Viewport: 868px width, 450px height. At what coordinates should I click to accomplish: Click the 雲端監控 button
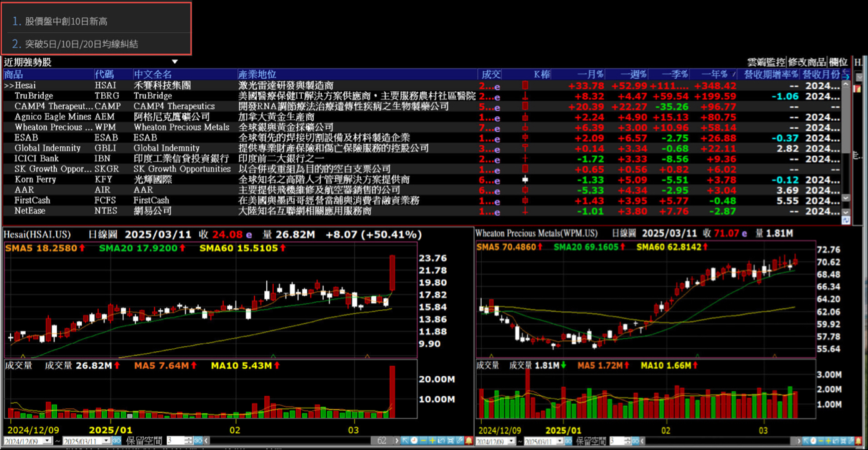(767, 62)
